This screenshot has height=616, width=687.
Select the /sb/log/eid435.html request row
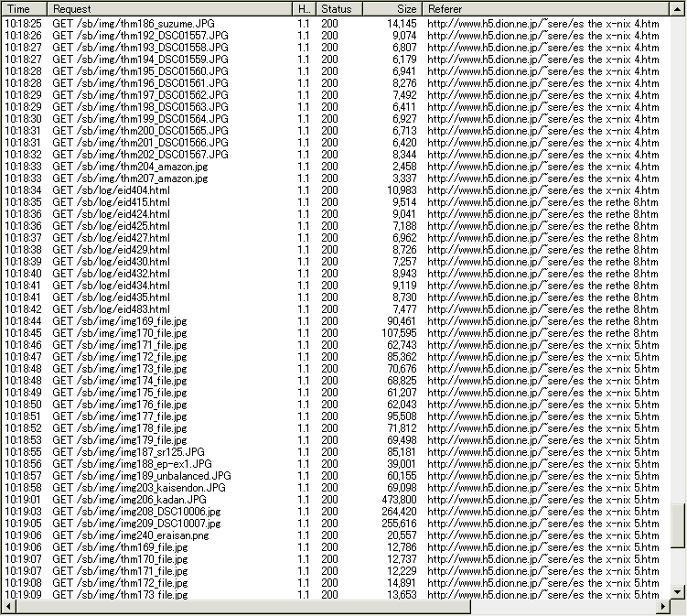(x=335, y=297)
